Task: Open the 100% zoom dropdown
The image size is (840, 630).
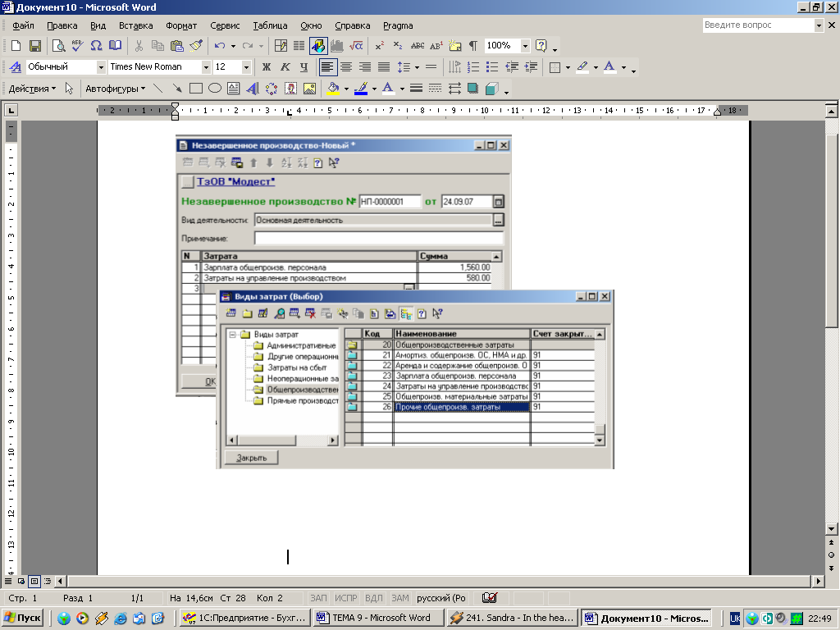Action: coord(525,46)
